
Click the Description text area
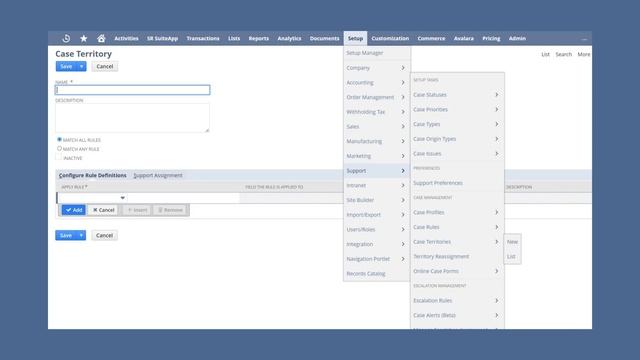pyautogui.click(x=133, y=118)
